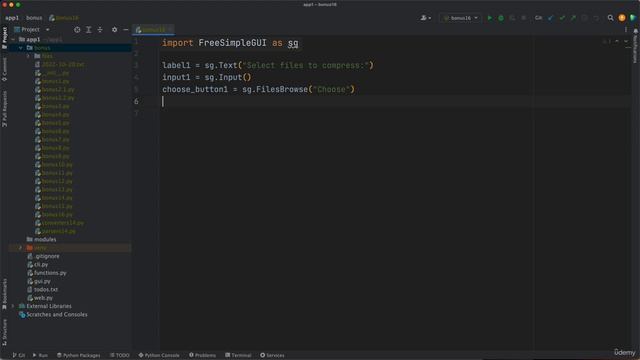Click the JetBrains Toolbox green icon
Screen dimensions: 640x360
(x=633, y=18)
